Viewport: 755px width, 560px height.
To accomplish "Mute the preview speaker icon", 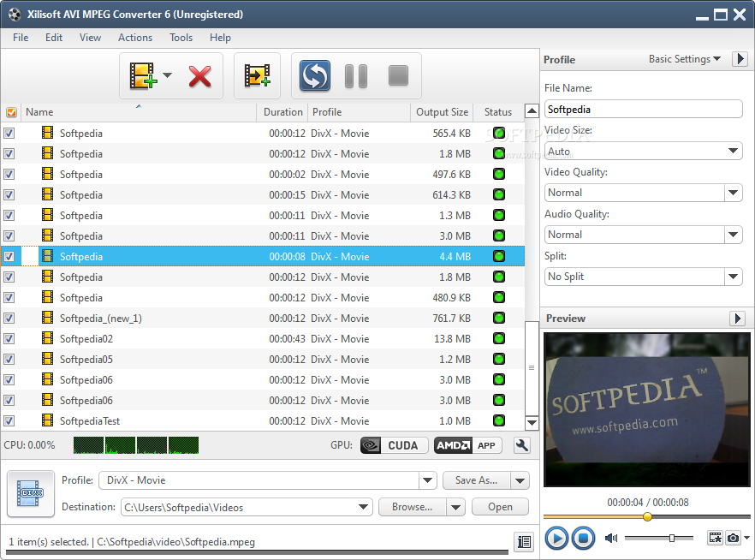I will 611,538.
